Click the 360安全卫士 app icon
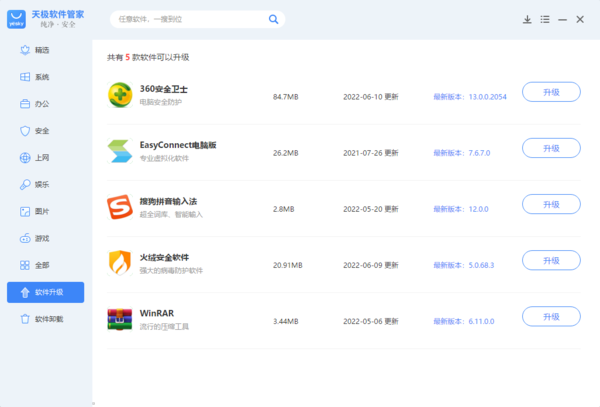This screenshot has width=600, height=407. point(119,94)
